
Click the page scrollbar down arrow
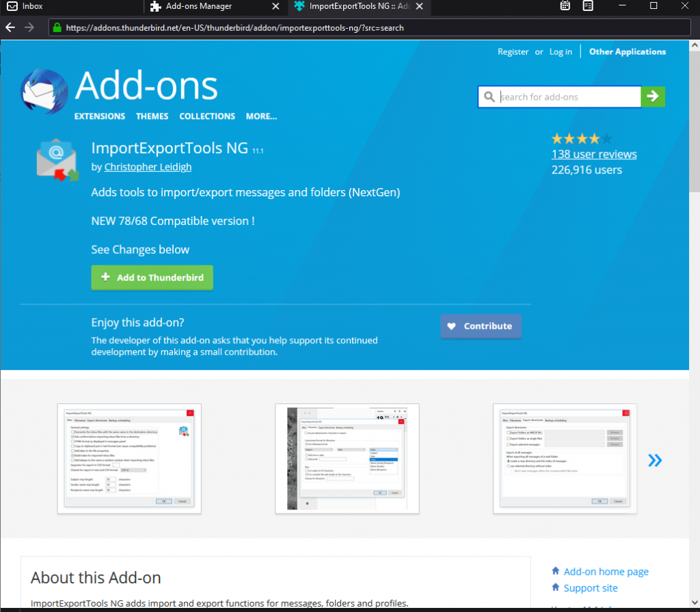coord(695,602)
